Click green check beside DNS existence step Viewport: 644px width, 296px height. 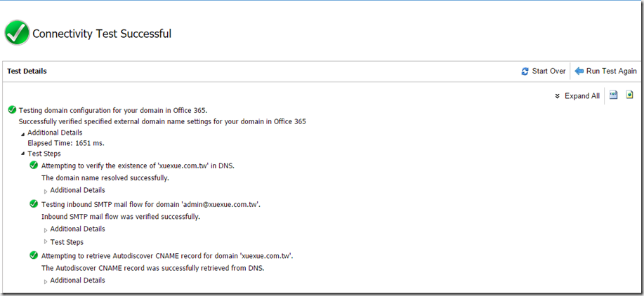tap(34, 166)
